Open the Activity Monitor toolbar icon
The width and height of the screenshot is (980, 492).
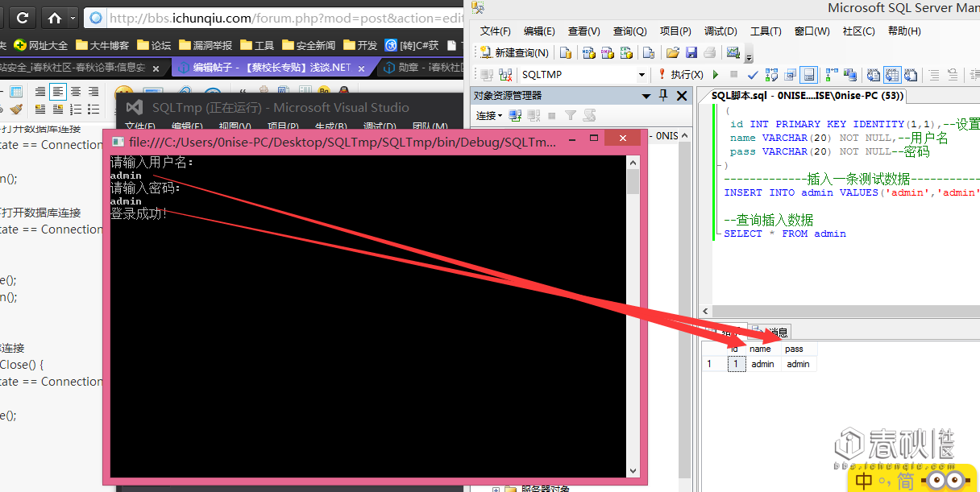coord(733,52)
